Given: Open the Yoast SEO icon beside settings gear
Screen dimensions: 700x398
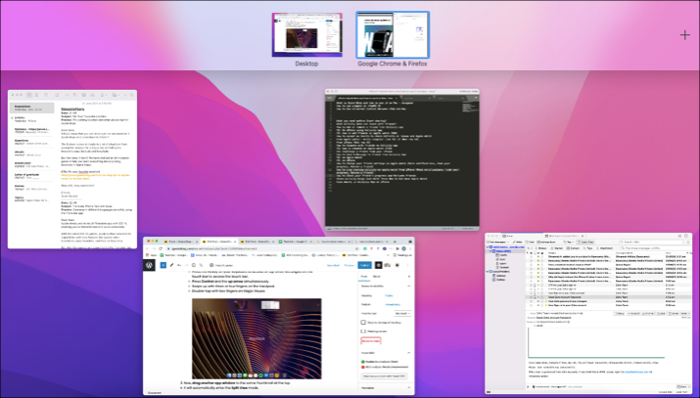Looking at the screenshot, I should pos(387,265).
